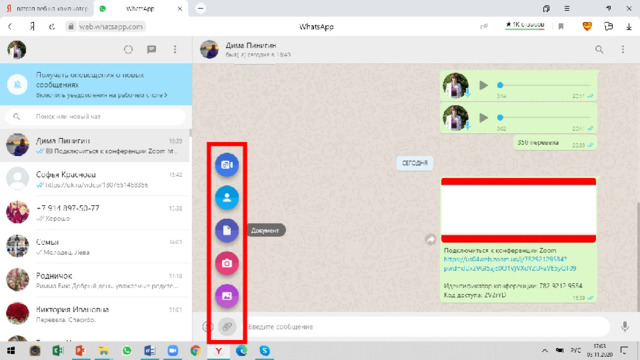Screen dimensions: 640x360
Task: Select the Document attachment button
Action: point(227,230)
